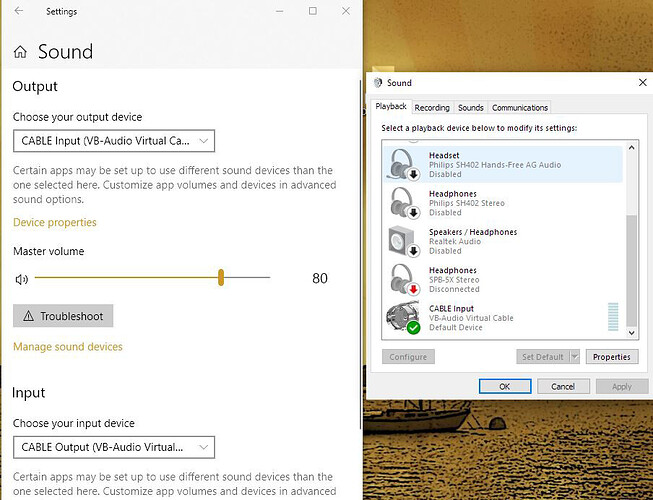Viewport: 653px width, 500px height.
Task: Minimize the Settings window
Action: pyautogui.click(x=280, y=11)
